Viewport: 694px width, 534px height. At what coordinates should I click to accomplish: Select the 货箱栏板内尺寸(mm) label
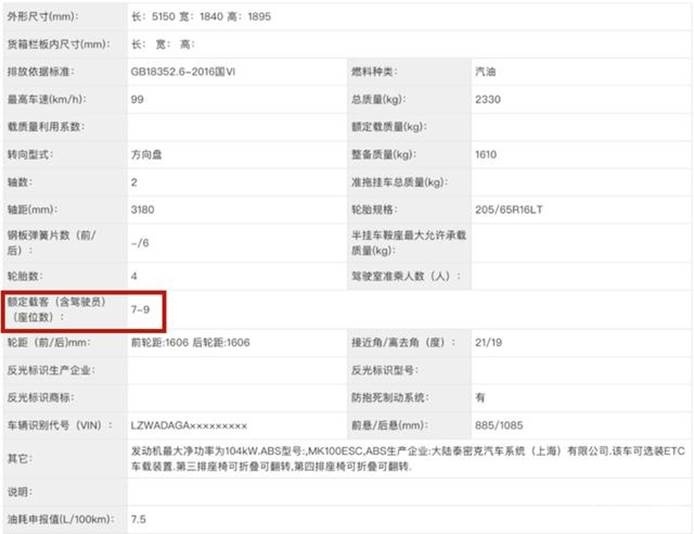point(58,44)
